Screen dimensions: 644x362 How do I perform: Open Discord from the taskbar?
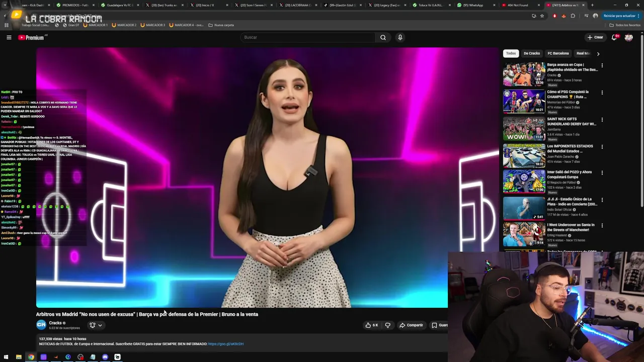click(105, 357)
